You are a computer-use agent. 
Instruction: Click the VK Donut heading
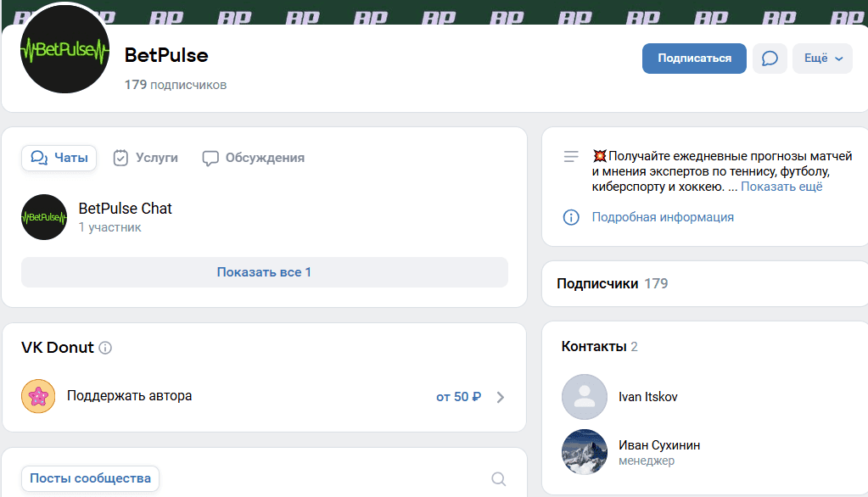pyautogui.click(x=58, y=348)
